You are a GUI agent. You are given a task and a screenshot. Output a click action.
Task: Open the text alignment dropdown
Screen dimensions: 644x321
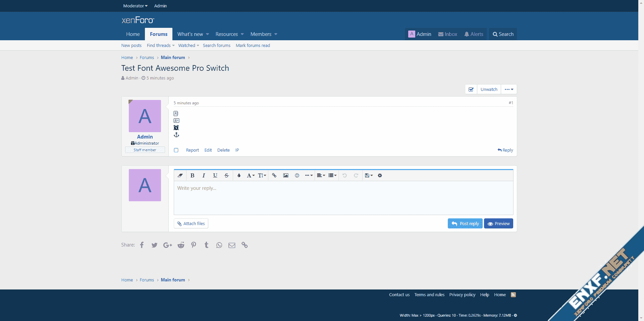click(x=321, y=175)
